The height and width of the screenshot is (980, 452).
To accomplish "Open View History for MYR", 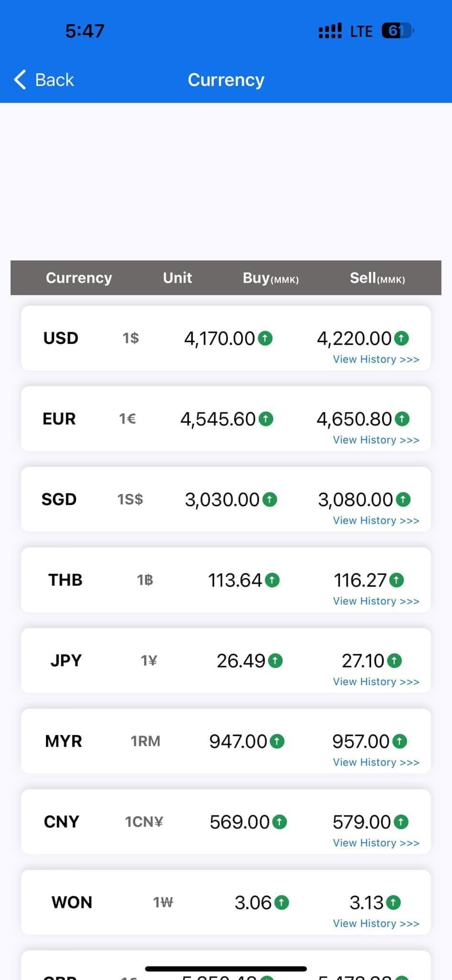I will point(376,762).
